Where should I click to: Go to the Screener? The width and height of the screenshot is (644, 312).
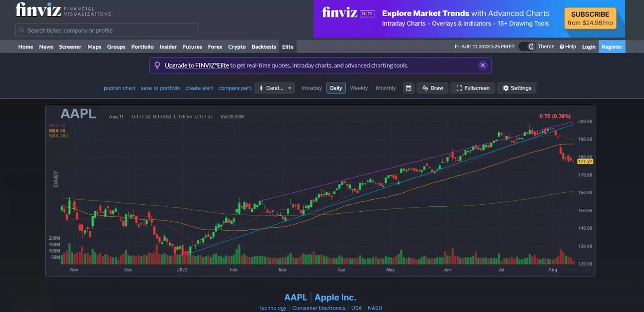click(x=70, y=47)
